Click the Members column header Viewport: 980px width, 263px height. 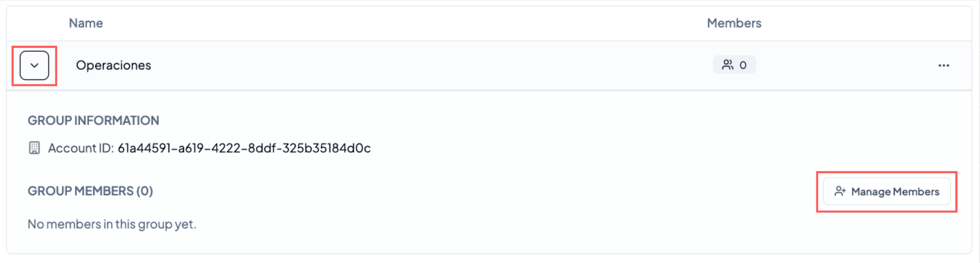[x=734, y=23]
